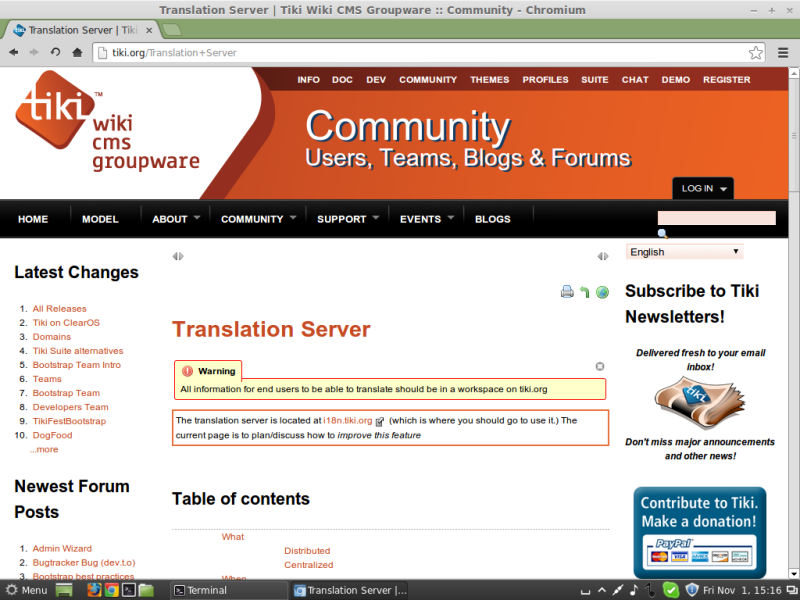The width and height of the screenshot is (800, 600).
Task: Reload the page with the refresh icon
Action: point(55,52)
